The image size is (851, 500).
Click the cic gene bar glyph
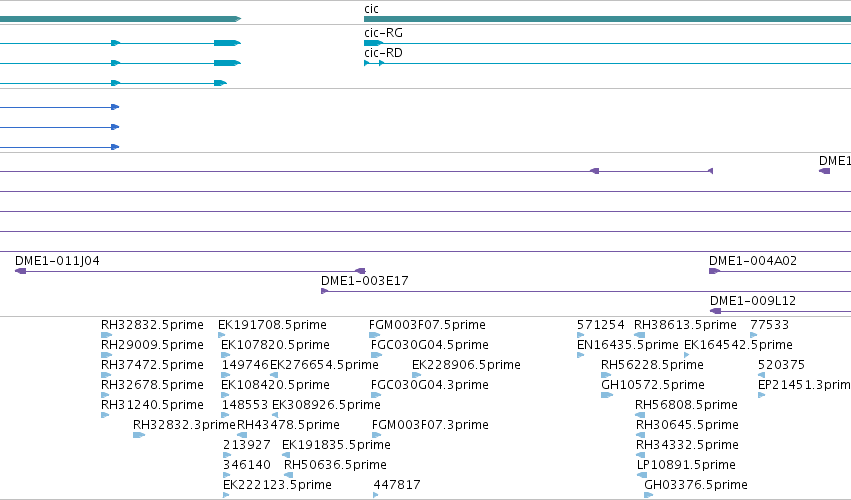(x=607, y=19)
